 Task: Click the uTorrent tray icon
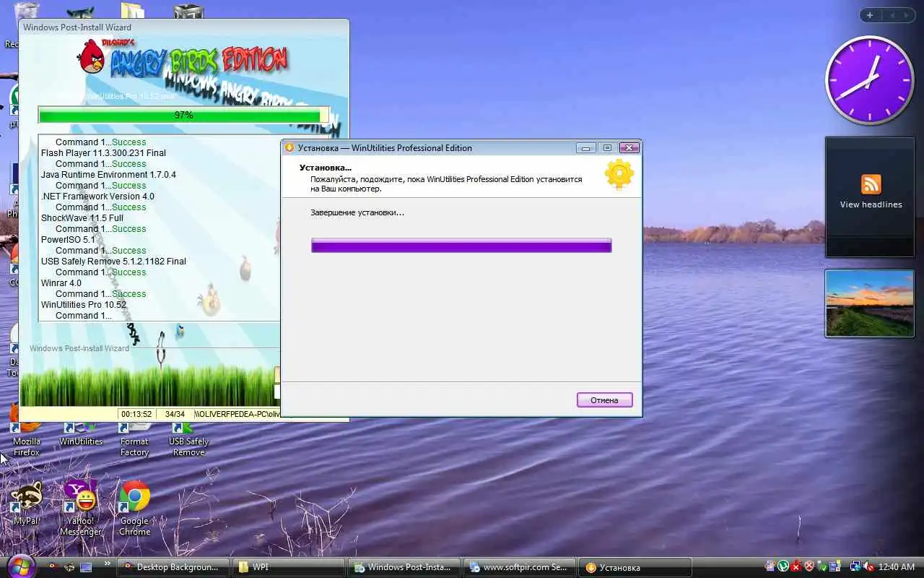(x=783, y=567)
